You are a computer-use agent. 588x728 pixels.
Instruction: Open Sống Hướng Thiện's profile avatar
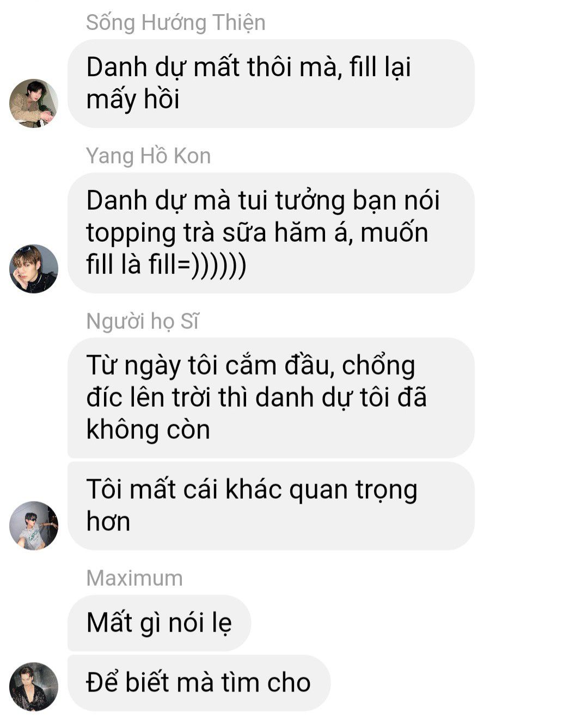click(34, 103)
